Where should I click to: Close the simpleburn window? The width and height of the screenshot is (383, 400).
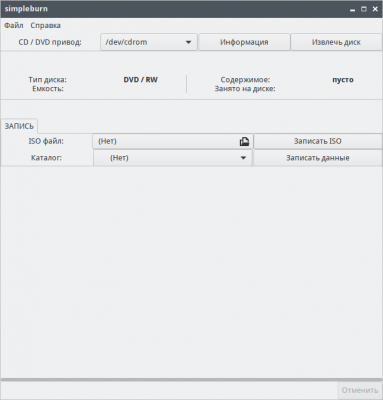click(375, 9)
